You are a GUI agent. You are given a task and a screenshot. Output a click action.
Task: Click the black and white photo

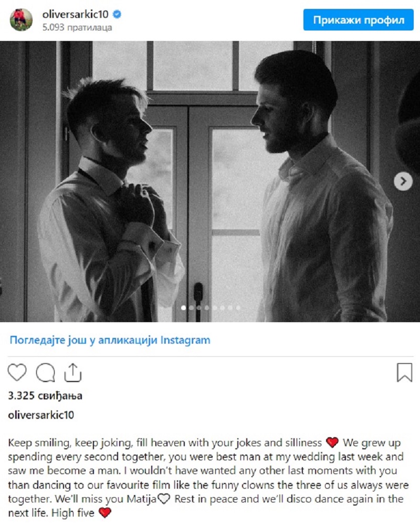tap(210, 181)
